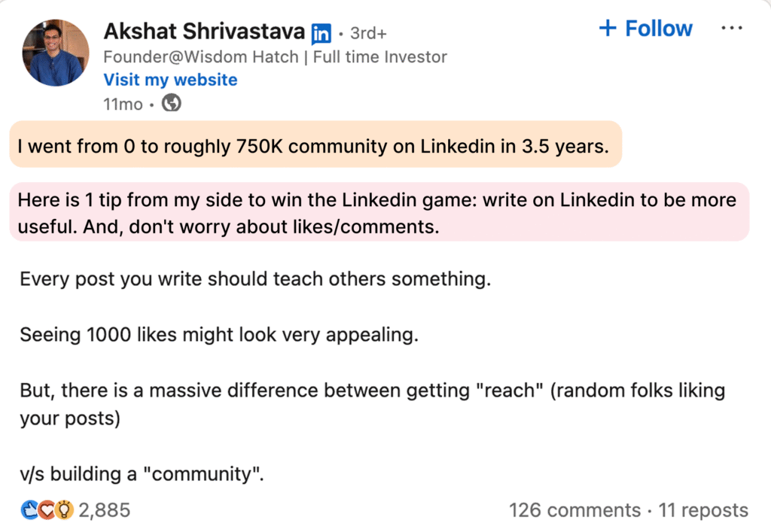The width and height of the screenshot is (771, 532).
Task: Click the "Visit my website" link
Action: pos(170,80)
